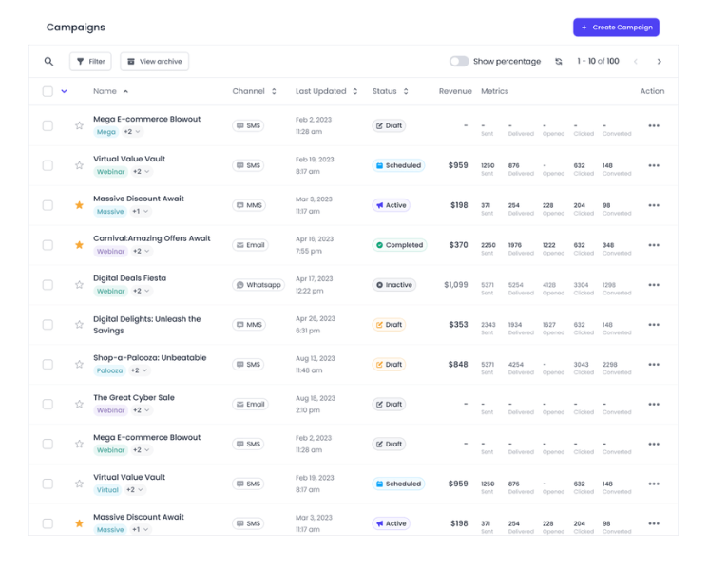Click the Filter button
The width and height of the screenshot is (727, 588).
(x=90, y=62)
